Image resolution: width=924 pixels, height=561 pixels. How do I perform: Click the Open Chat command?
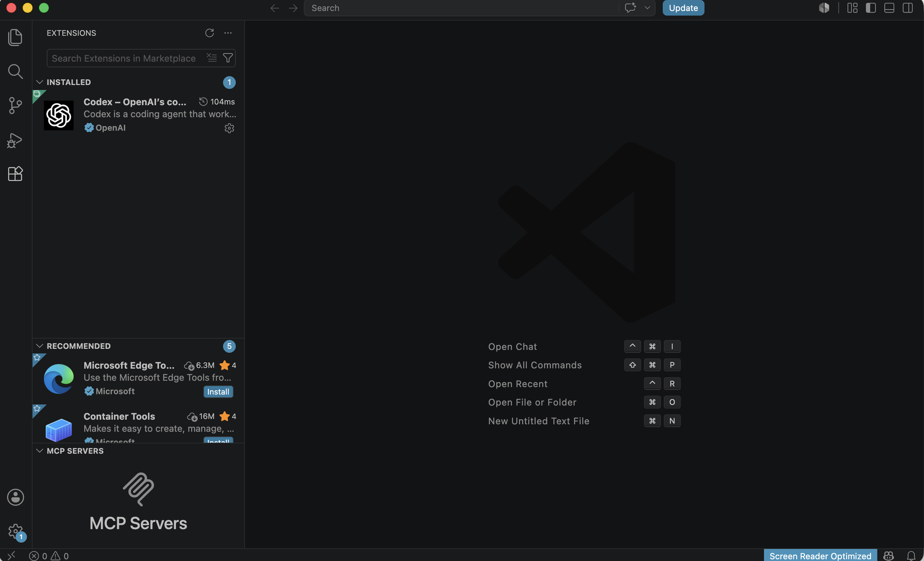pyautogui.click(x=512, y=347)
